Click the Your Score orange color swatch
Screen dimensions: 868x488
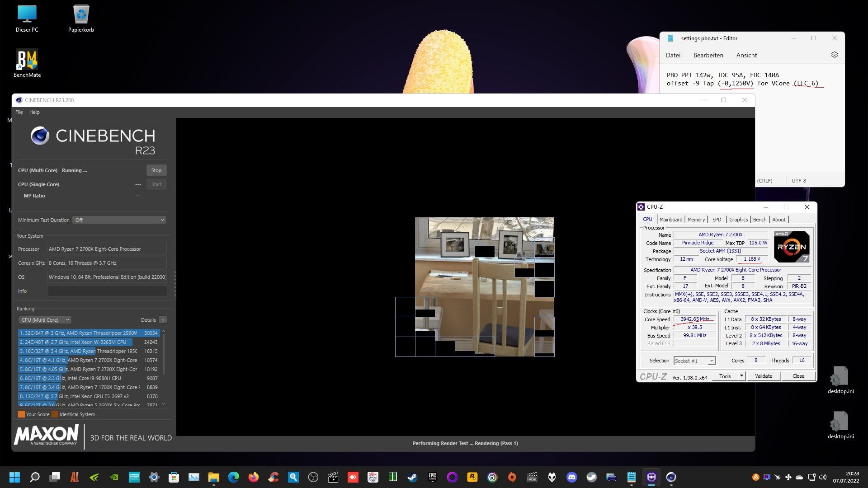(x=21, y=414)
